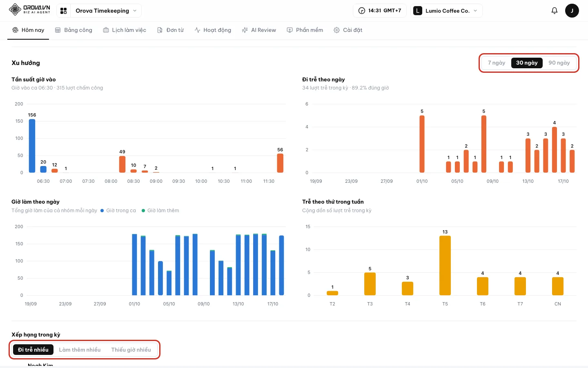Click the Phần mềm monitor icon
Image resolution: width=588 pixels, height=368 pixels.
coord(290,30)
